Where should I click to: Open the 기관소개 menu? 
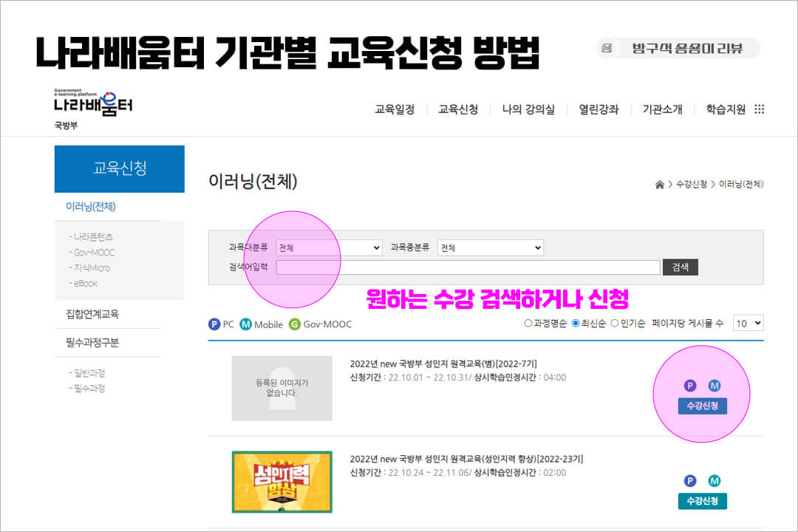tap(662, 109)
